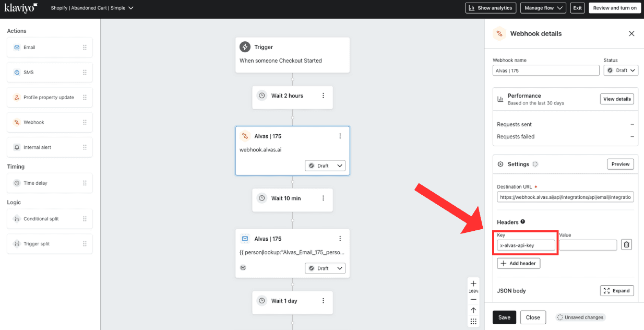Zoom in on the flow canvas
The image size is (644, 330).
473,284
